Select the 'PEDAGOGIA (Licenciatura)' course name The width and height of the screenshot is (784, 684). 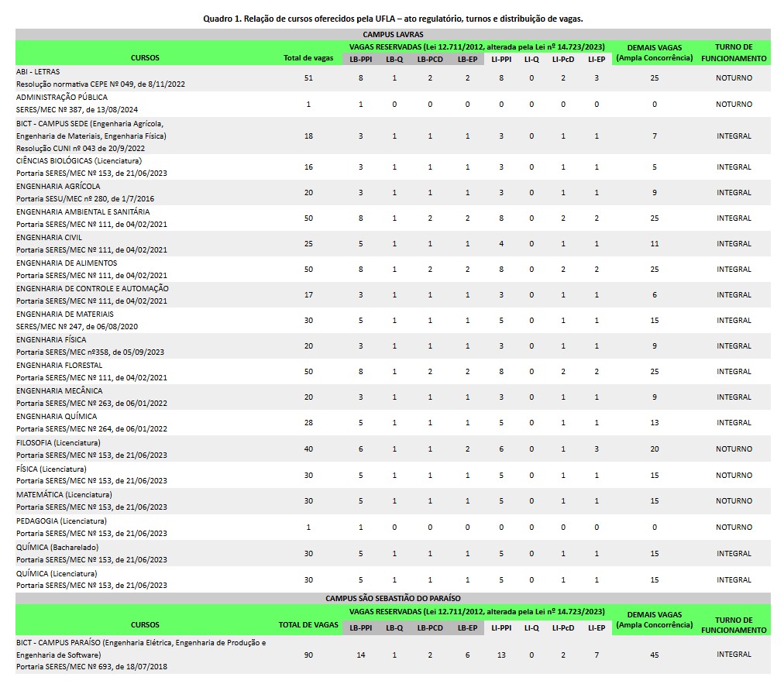[61, 521]
